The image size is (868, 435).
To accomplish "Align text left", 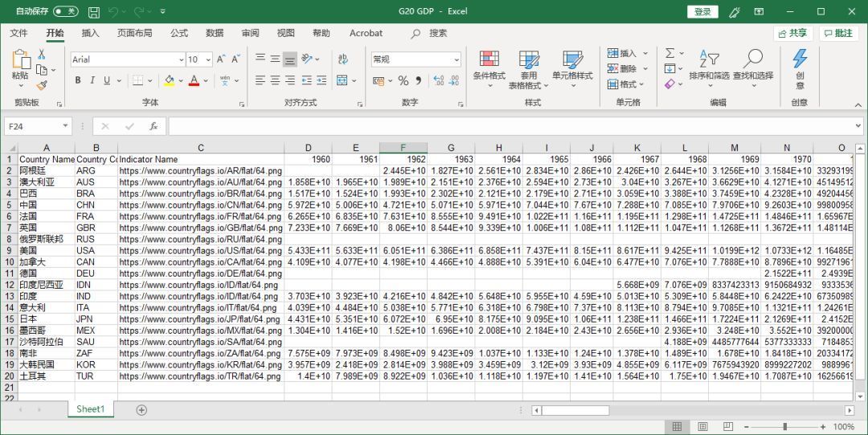I will (260, 81).
